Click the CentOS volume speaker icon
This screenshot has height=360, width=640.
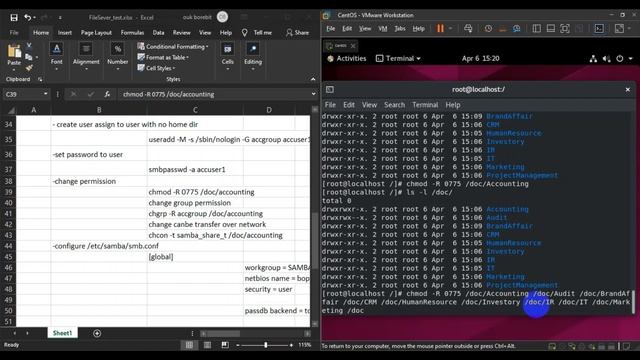(x=607, y=59)
